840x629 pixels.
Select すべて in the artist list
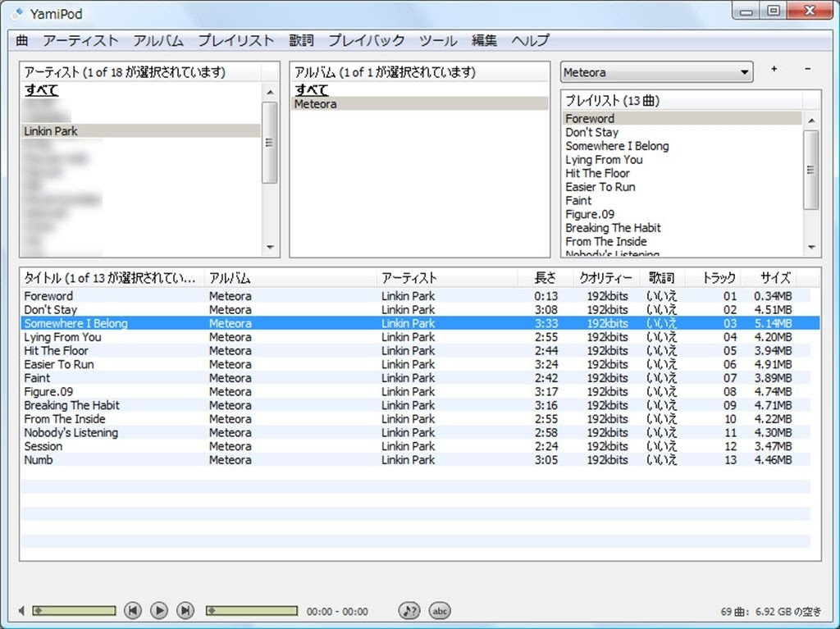(x=41, y=90)
